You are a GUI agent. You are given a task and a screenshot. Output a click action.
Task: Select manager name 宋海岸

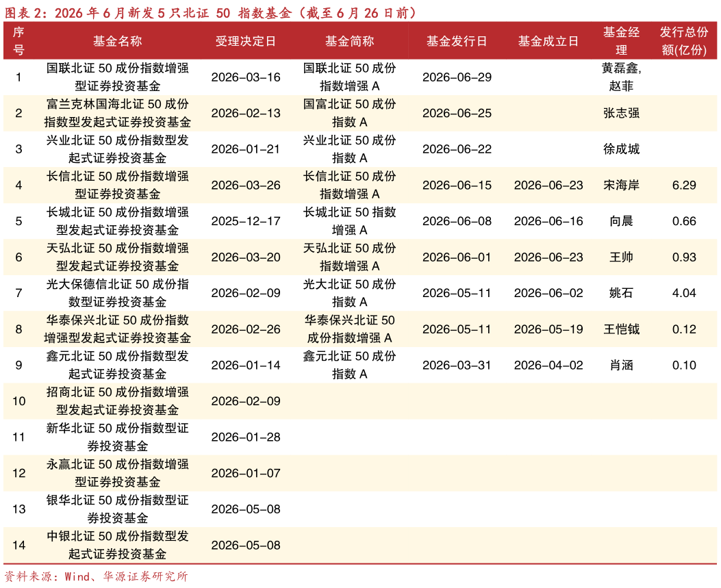pyautogui.click(x=621, y=186)
